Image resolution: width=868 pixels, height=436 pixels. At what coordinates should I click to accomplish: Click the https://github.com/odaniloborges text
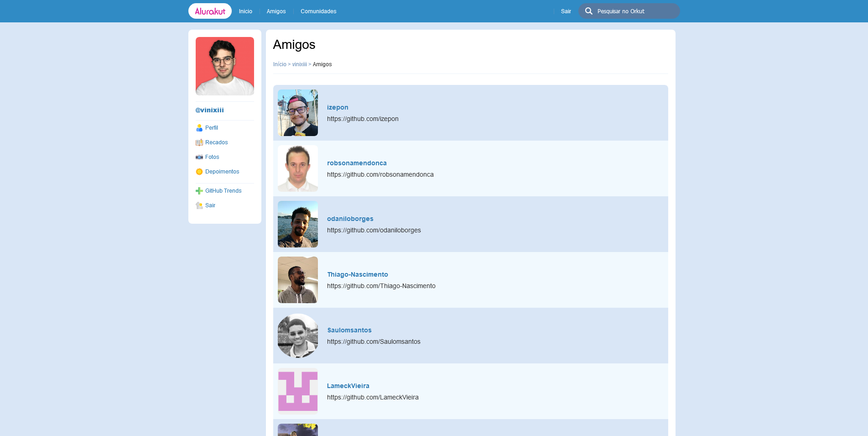pos(374,230)
